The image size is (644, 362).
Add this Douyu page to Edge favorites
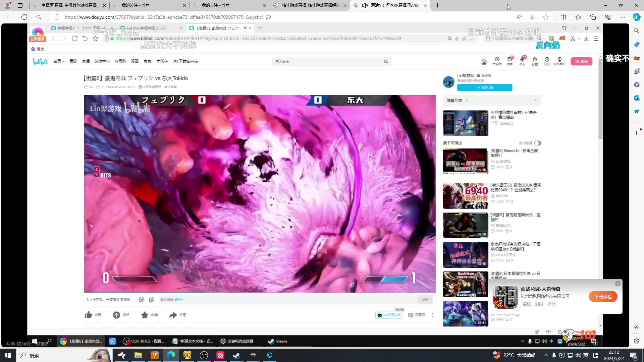pyautogui.click(x=546, y=17)
